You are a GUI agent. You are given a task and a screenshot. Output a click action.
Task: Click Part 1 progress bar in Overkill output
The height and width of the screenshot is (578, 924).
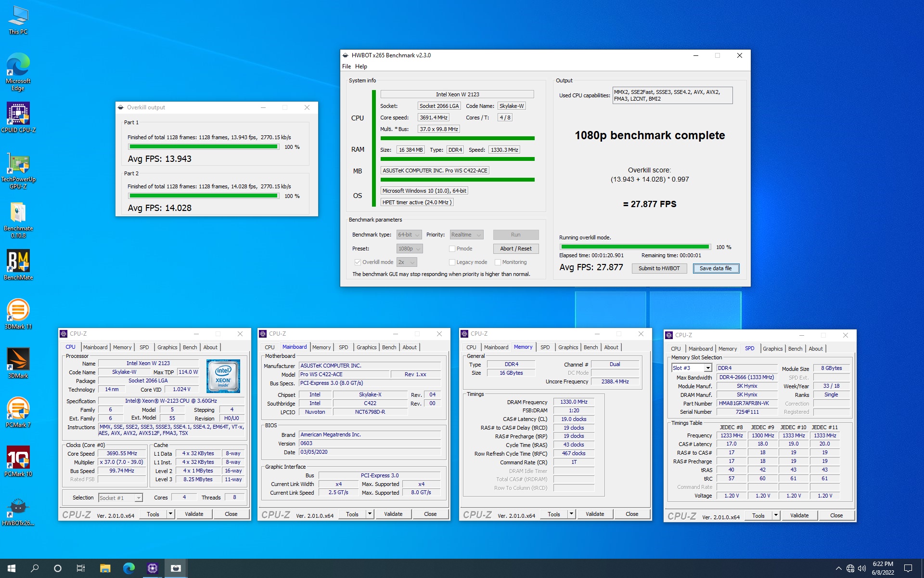pos(204,147)
